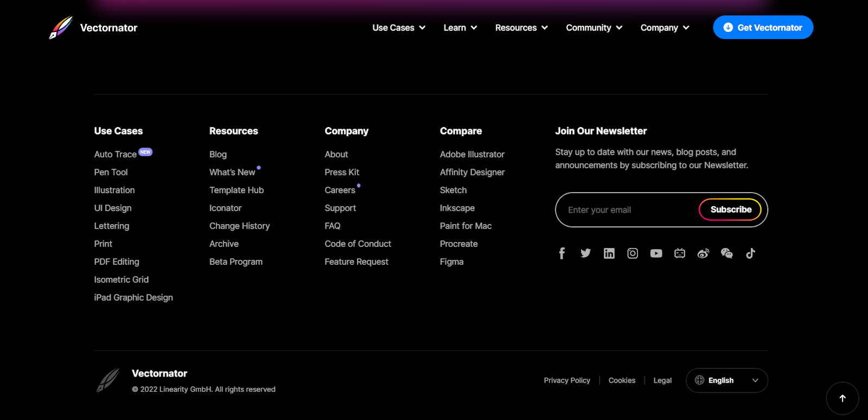This screenshot has width=868, height=420.
Task: Open the TikTok social icon
Action: (750, 253)
